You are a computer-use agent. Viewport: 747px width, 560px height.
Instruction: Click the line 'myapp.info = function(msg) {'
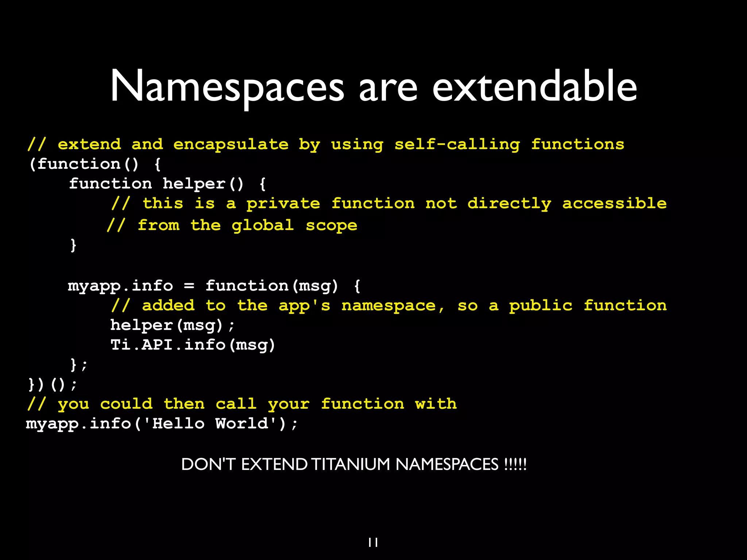pos(214,286)
